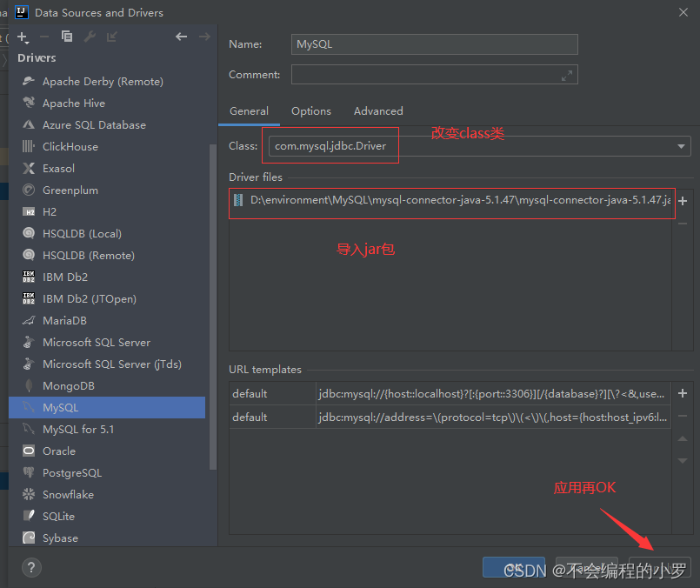Click the remove minus icon in toolbar
The width and height of the screenshot is (700, 588).
point(44,37)
